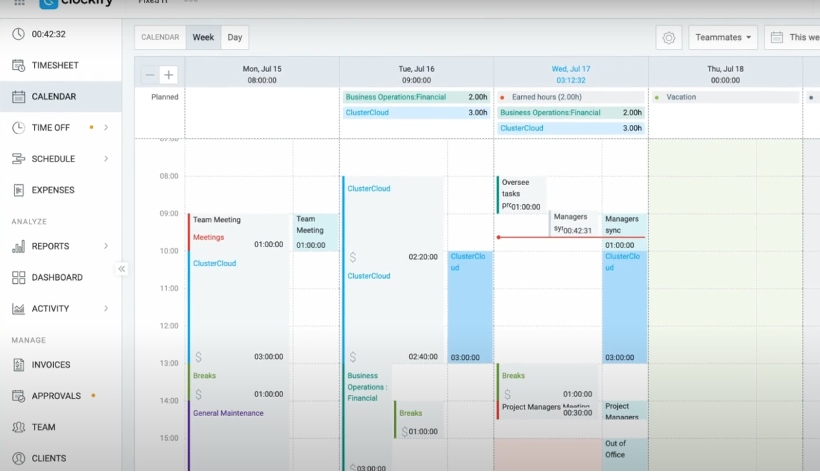Screen dimensions: 820x472
Task: Open Wednesday Project Managers Meeting entry
Action: pyautogui.click(x=547, y=410)
